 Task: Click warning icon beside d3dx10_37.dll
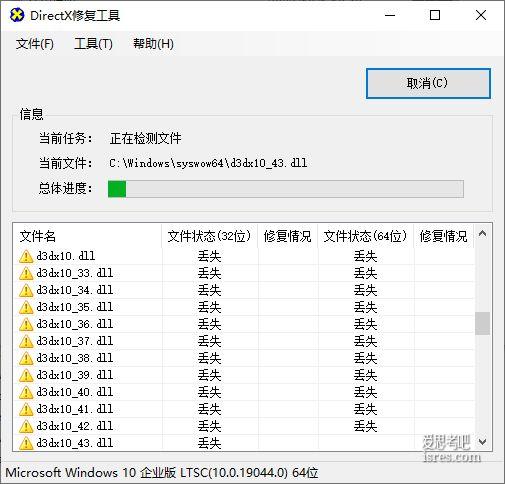26,341
